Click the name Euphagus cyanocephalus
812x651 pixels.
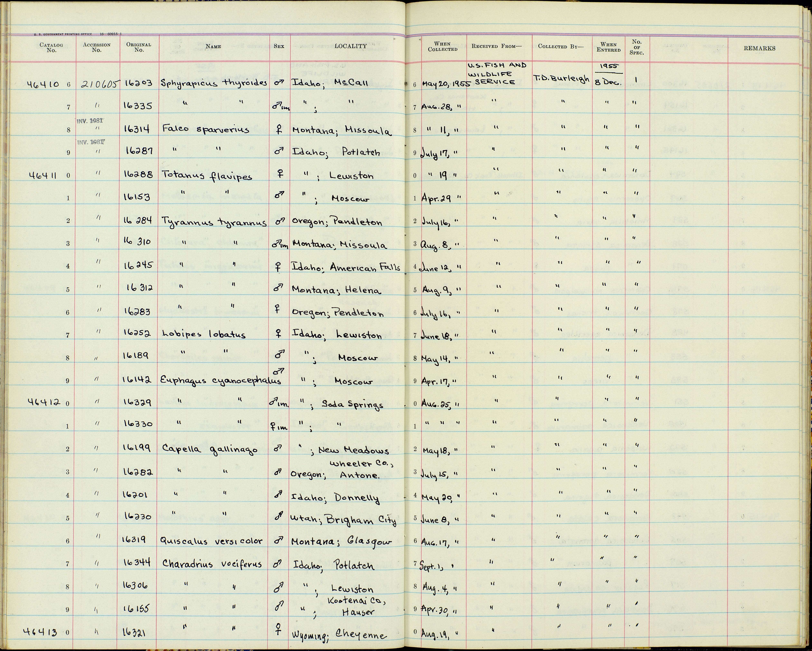click(221, 380)
